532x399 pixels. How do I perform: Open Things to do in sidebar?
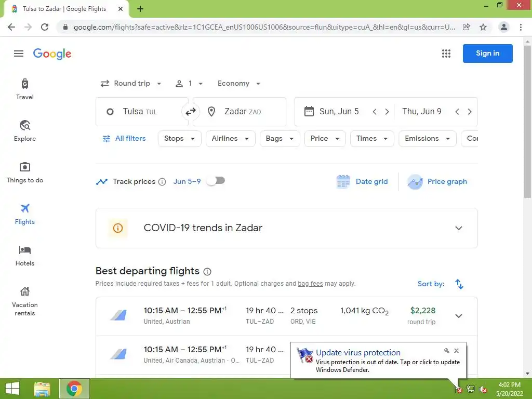click(25, 172)
